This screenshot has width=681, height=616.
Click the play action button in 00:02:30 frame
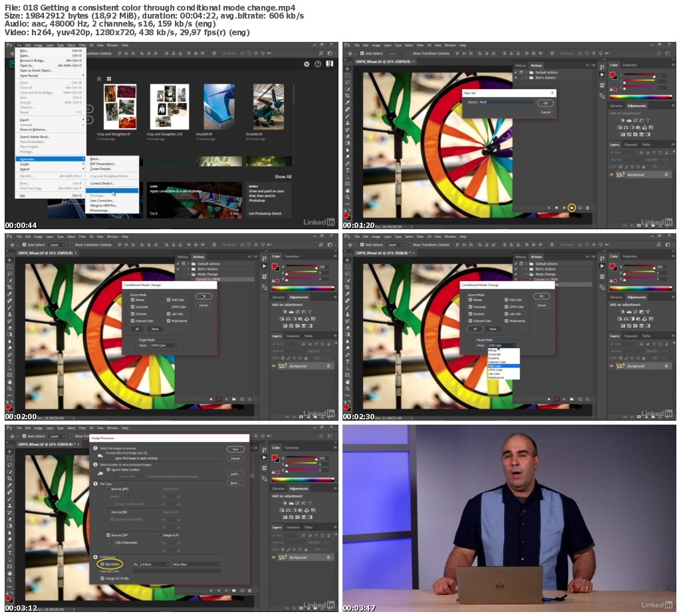[564, 399]
